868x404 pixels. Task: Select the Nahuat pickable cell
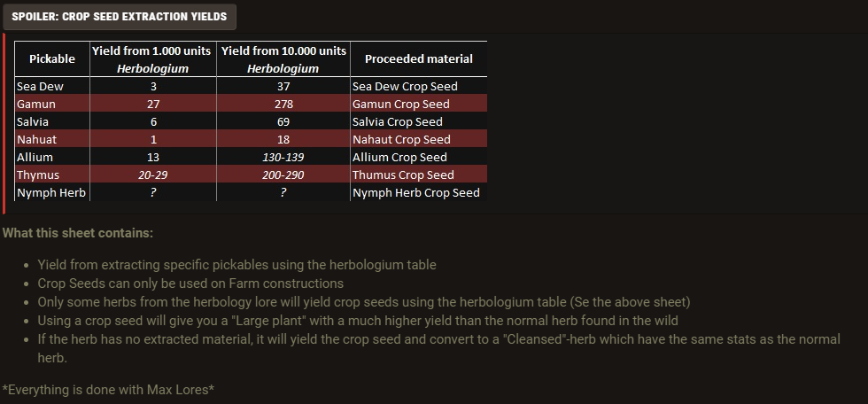[52, 139]
